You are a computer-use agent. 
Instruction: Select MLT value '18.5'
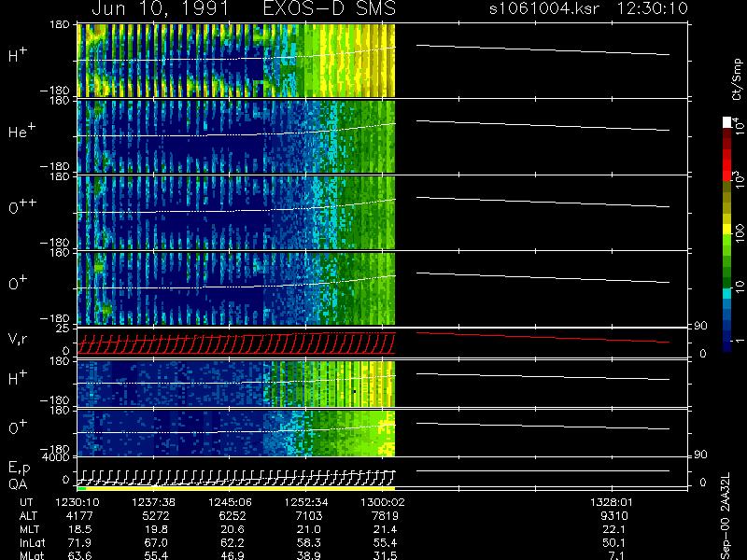click(79, 529)
